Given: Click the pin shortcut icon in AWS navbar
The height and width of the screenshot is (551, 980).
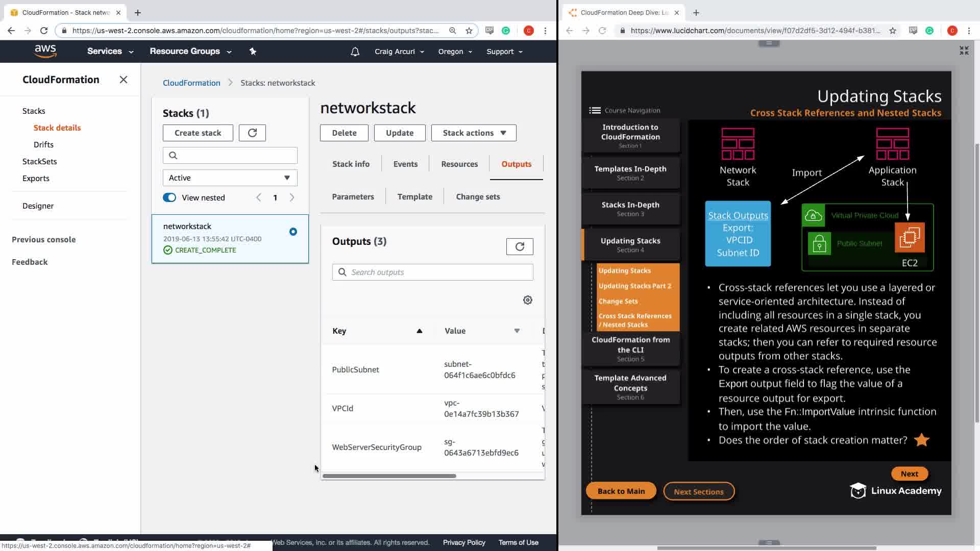Looking at the screenshot, I should click(253, 51).
